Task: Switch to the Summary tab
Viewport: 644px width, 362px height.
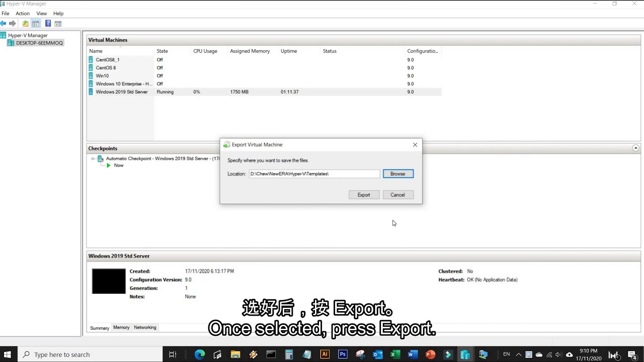Action: coord(100,328)
